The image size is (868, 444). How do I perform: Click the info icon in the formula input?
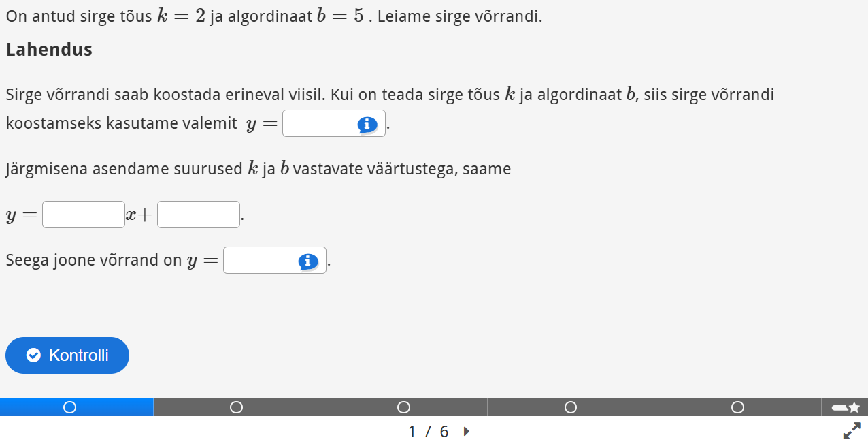point(367,124)
